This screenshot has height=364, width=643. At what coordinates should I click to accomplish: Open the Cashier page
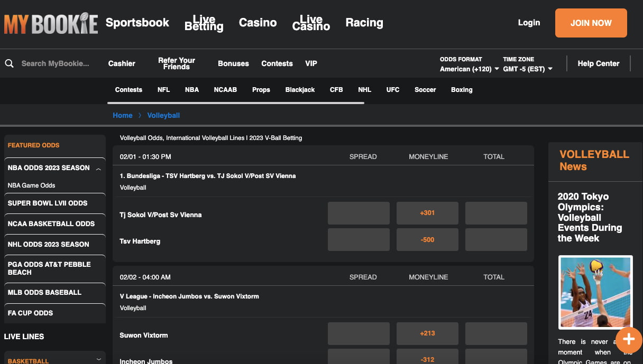(122, 63)
